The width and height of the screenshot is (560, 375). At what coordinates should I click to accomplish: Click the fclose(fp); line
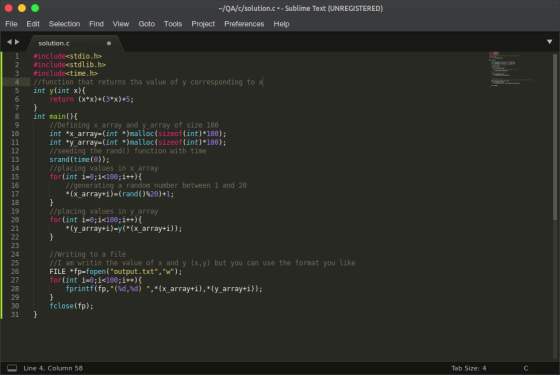click(x=71, y=306)
